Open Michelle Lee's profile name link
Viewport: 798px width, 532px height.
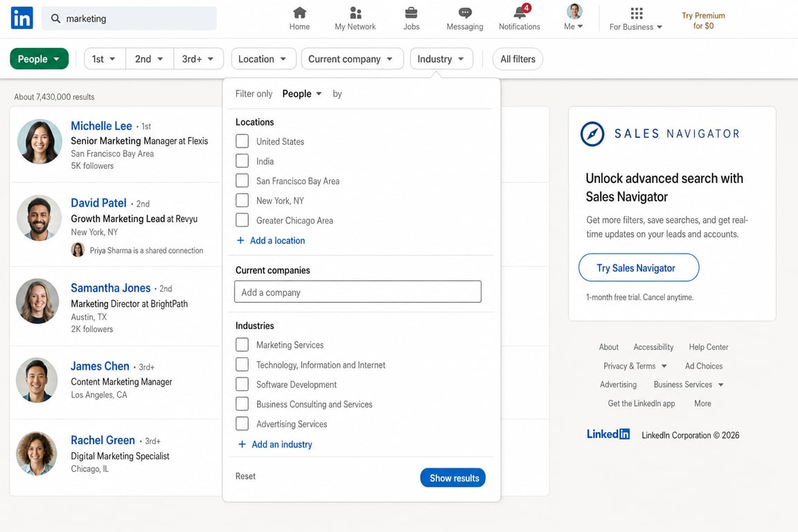pos(101,126)
